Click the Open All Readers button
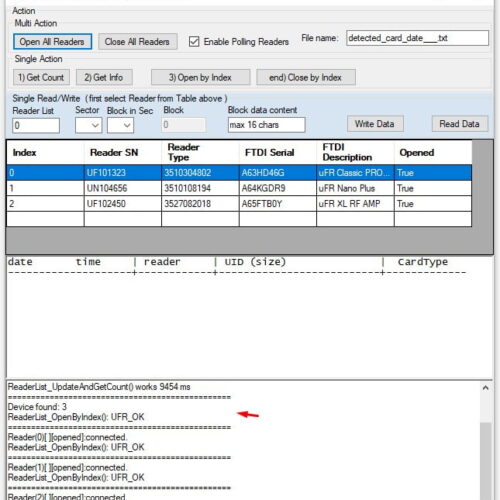Image resolution: width=500 pixels, height=500 pixels. (x=52, y=42)
